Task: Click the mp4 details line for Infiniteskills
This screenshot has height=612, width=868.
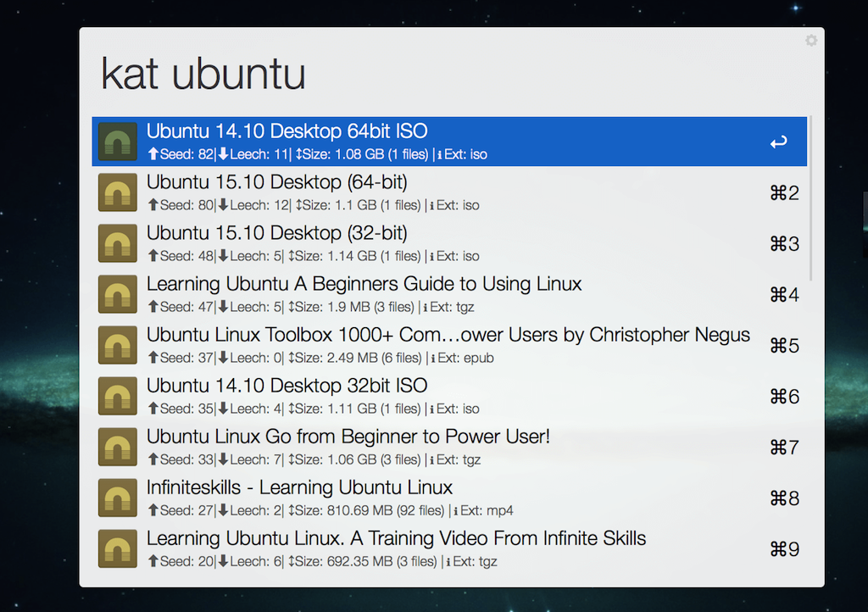Action: tap(330, 510)
